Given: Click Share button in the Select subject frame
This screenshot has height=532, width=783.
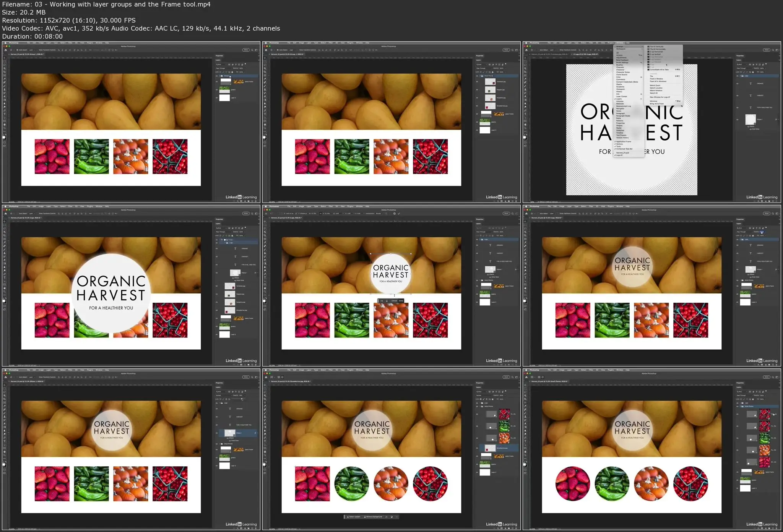Looking at the screenshot, I should (x=506, y=377).
